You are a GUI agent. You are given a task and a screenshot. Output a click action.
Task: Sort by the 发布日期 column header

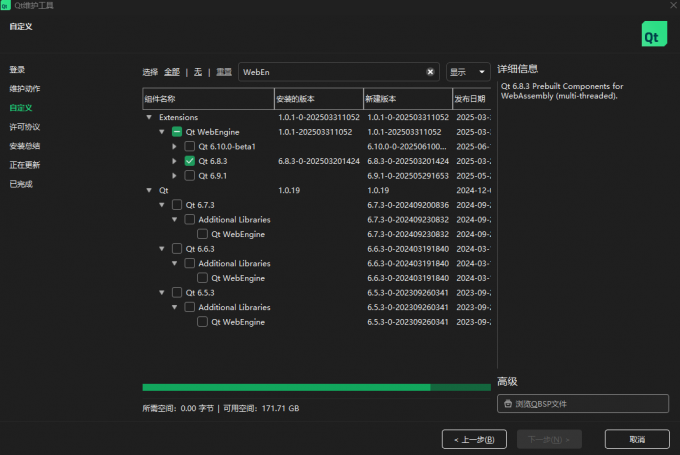(472, 99)
